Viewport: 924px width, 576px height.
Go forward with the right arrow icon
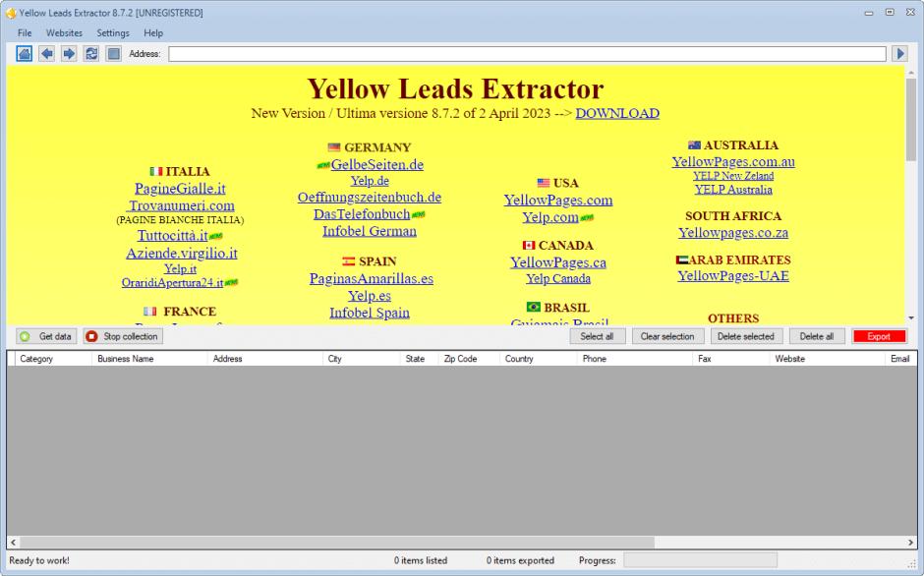pyautogui.click(x=69, y=54)
